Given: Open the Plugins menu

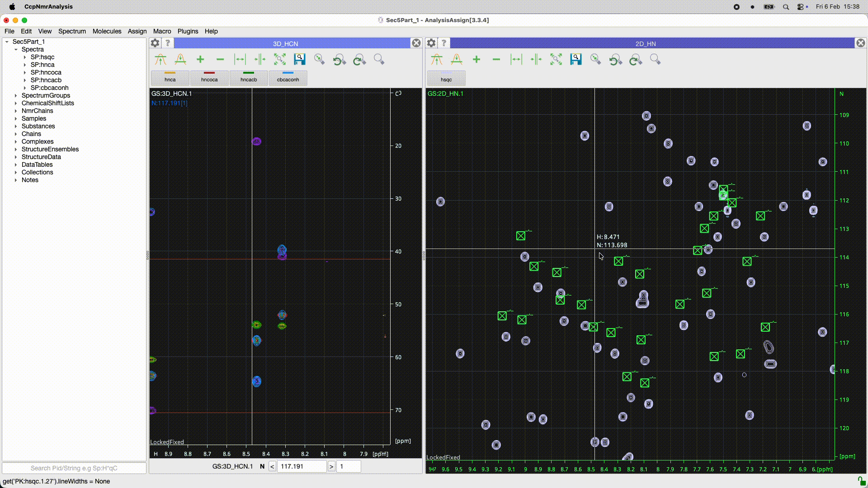Looking at the screenshot, I should [x=188, y=31].
